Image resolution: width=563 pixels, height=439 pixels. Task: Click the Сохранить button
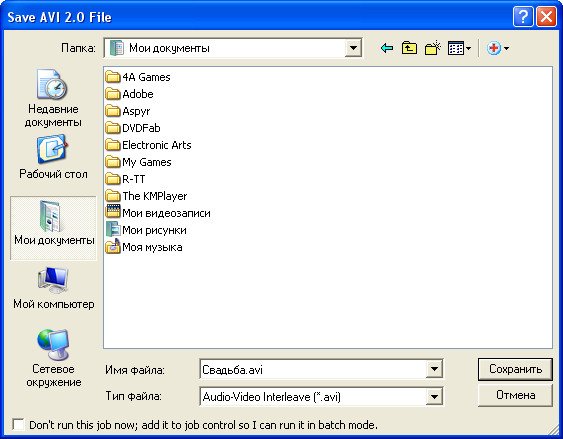(x=515, y=369)
